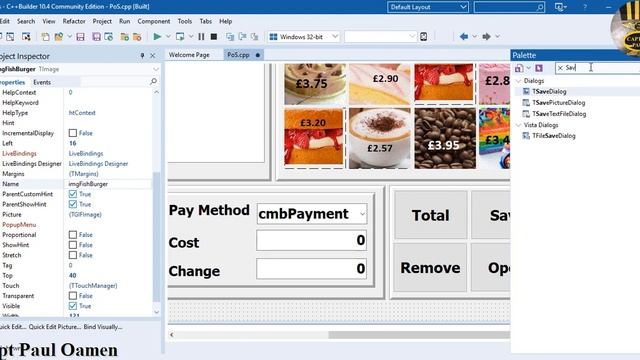Close the Object Inspector panel
The image size is (640, 360).
[x=153, y=56]
